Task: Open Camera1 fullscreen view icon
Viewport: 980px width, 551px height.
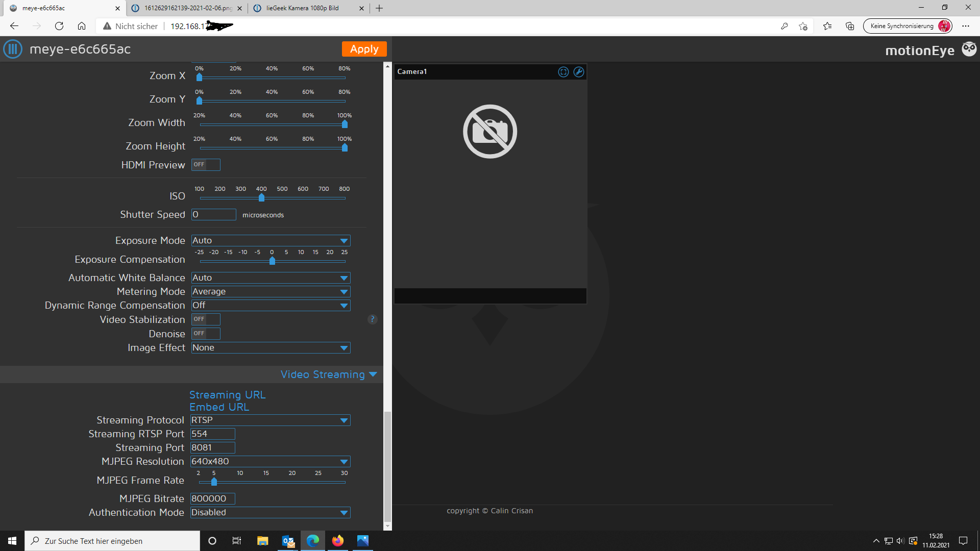Action: tap(563, 72)
